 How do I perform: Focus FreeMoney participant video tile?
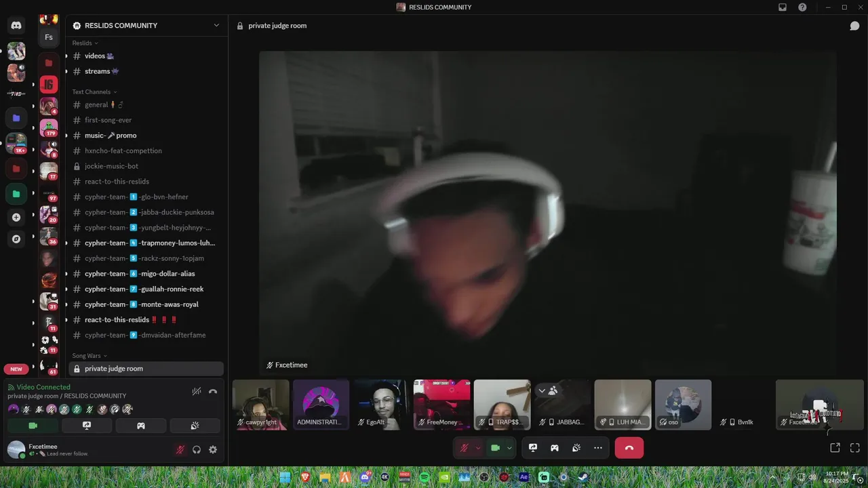[x=442, y=405]
